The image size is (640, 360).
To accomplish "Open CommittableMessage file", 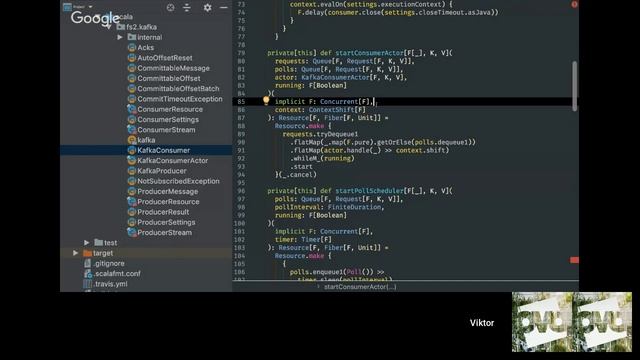I will (173, 68).
